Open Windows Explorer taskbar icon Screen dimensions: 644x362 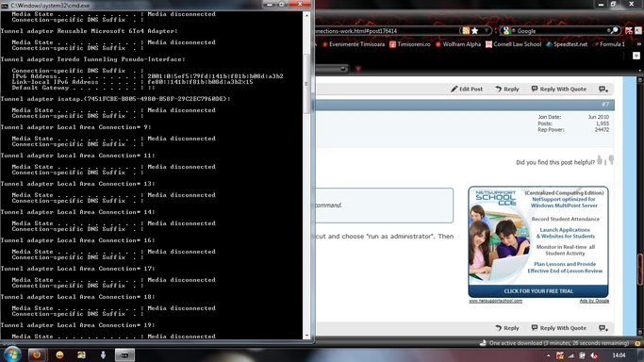coord(81,354)
